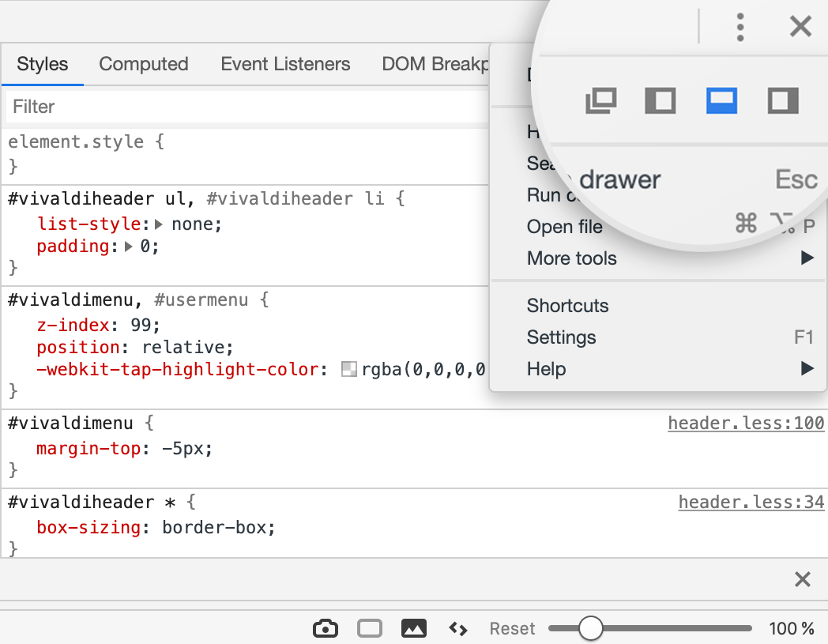Expand the Help submenu
The image size is (828, 644).
point(658,369)
